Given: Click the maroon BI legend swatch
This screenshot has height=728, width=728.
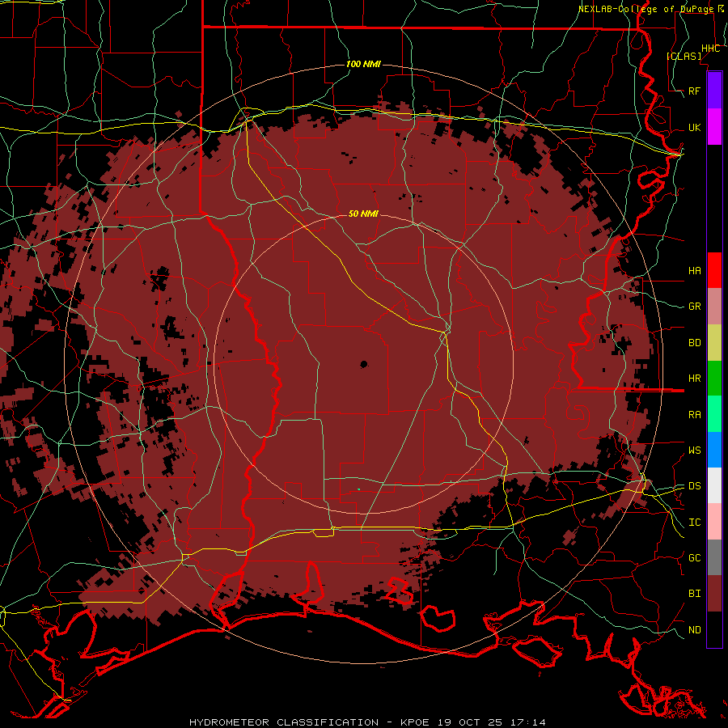Looking at the screenshot, I should [x=714, y=594].
